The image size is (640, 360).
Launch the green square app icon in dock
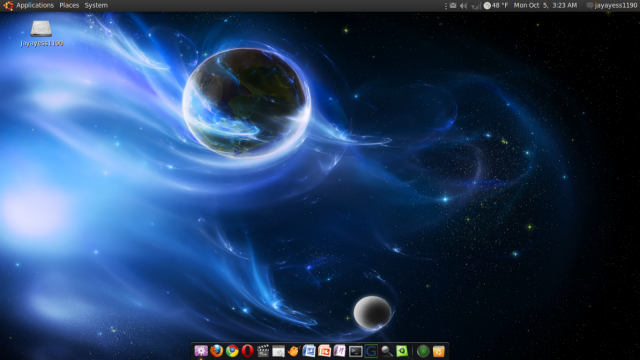coord(402,351)
